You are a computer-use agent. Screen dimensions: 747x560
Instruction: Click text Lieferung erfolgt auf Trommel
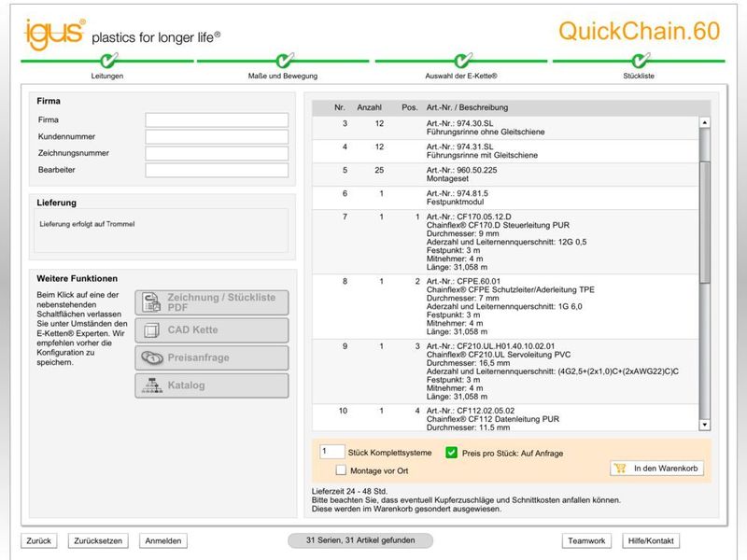pos(87,224)
